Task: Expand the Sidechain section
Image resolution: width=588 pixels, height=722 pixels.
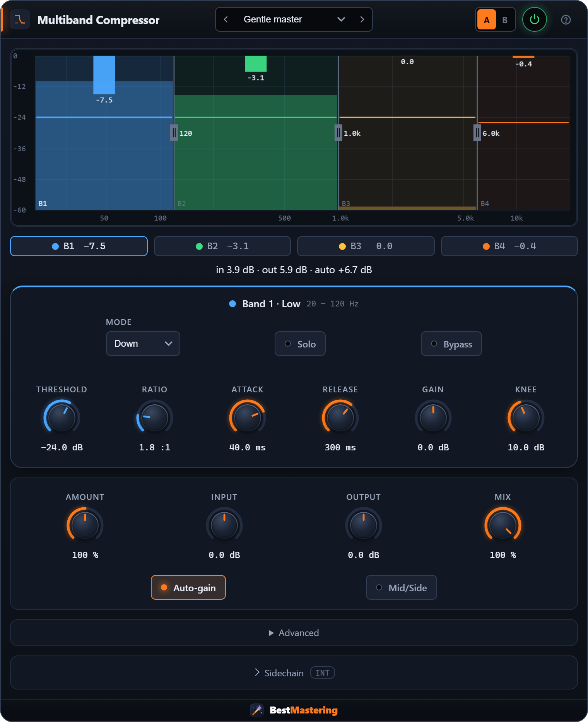Action: (x=294, y=672)
